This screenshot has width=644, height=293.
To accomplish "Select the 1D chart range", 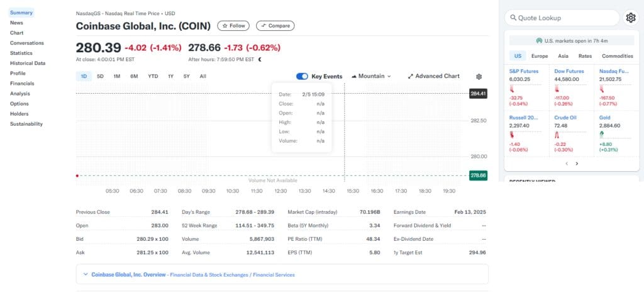I will [x=84, y=76].
